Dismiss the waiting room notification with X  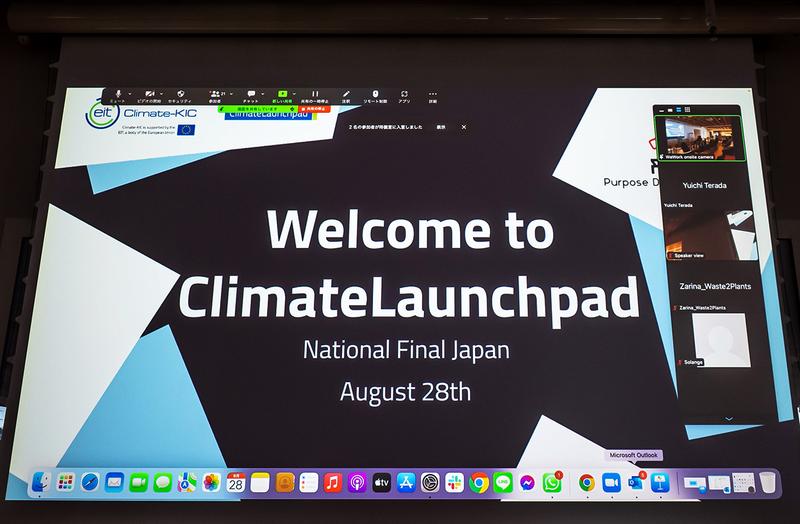(464, 127)
